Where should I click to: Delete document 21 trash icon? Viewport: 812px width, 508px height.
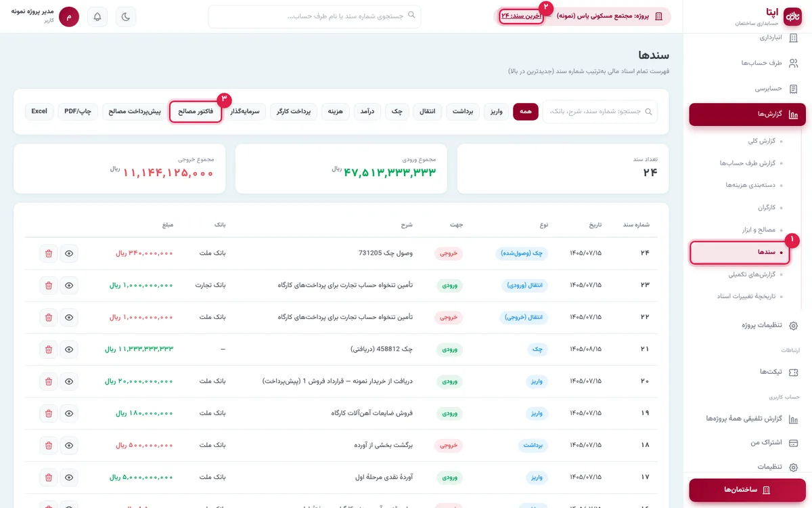[x=49, y=349]
